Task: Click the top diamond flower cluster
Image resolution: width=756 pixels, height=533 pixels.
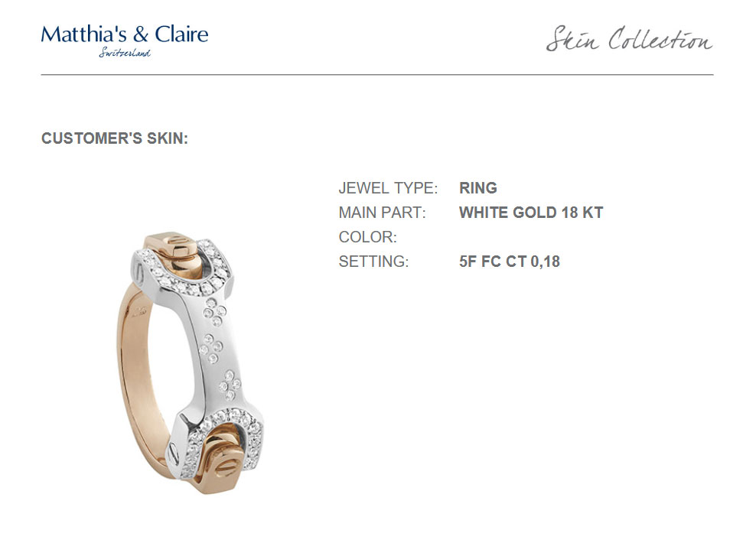Action: click(x=214, y=312)
